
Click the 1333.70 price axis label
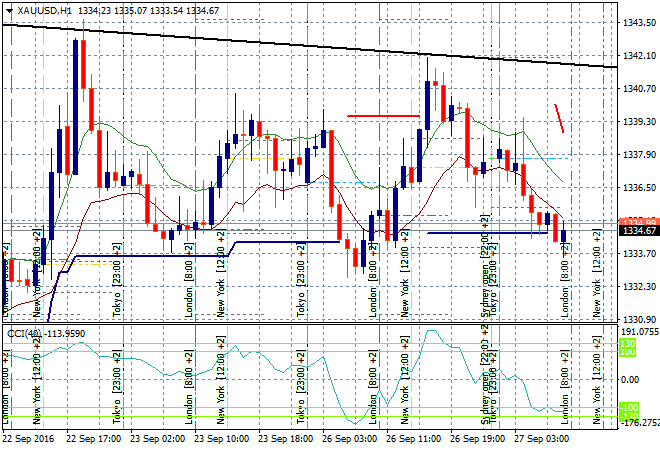(x=639, y=253)
